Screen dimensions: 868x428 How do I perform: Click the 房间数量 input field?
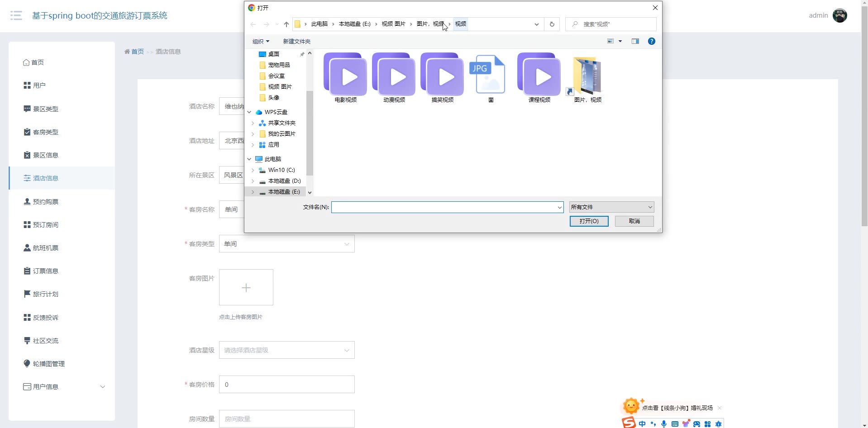coord(286,419)
